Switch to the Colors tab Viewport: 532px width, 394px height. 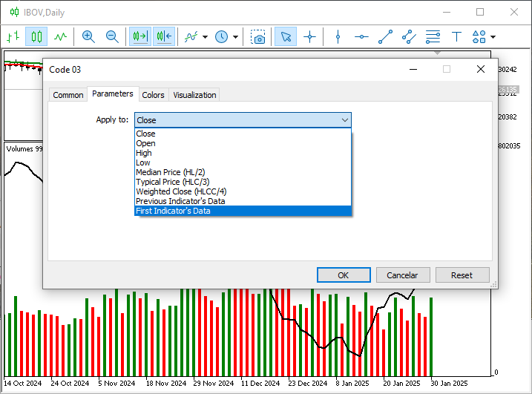[x=153, y=95]
